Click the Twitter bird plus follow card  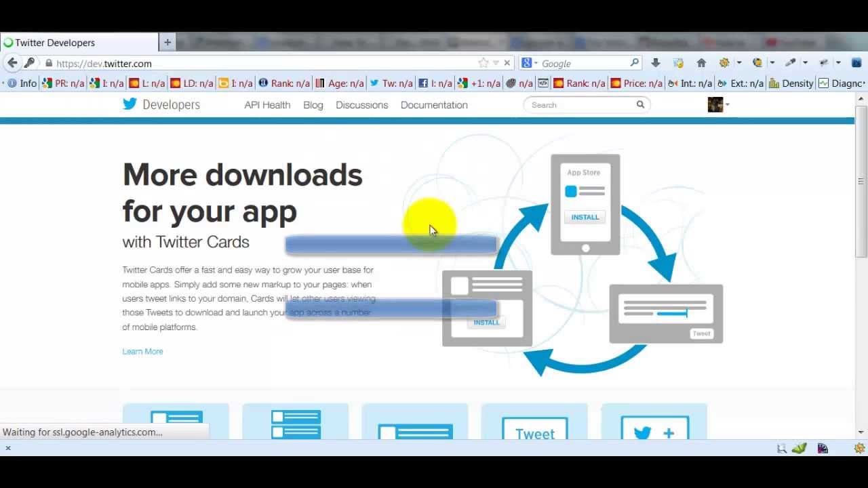(x=654, y=422)
